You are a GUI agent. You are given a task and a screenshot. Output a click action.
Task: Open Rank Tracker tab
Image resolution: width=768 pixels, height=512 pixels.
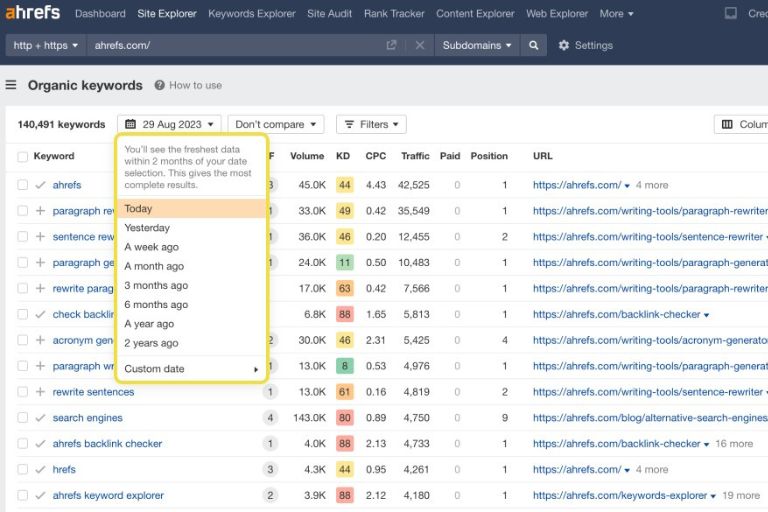coord(394,14)
